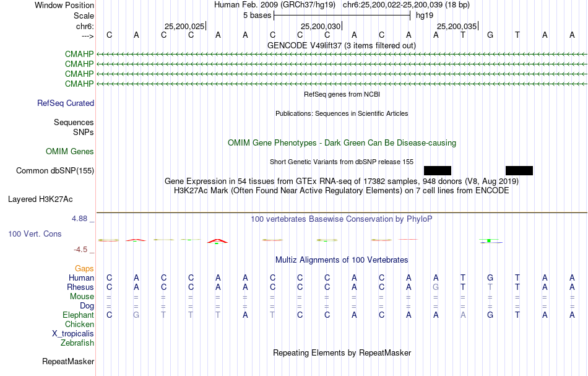
Task: Click the Zebrafish species label
Action: 77,343
